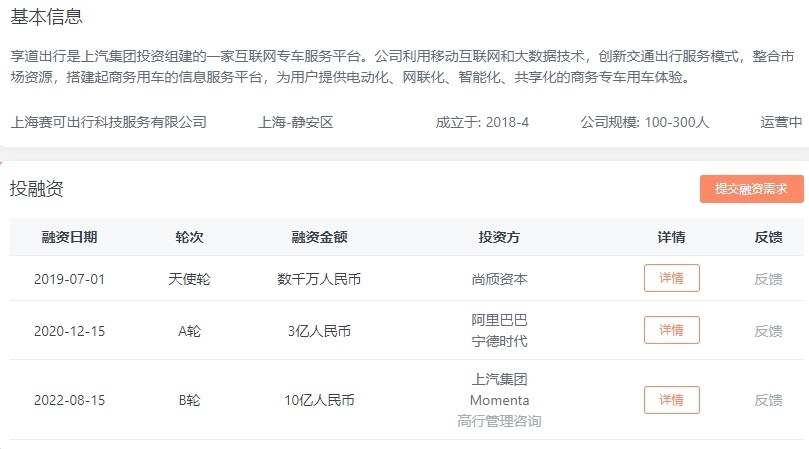
Task: Click the location 上海-静安区
Action: coord(296,122)
